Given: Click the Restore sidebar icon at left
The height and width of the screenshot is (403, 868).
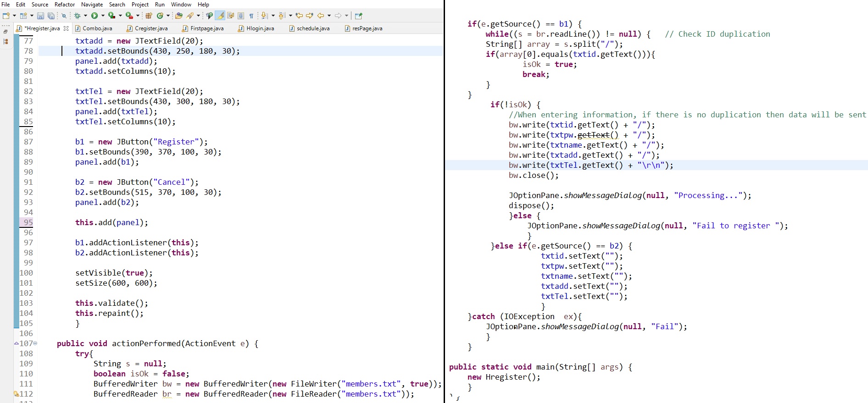Looking at the screenshot, I should (6, 32).
